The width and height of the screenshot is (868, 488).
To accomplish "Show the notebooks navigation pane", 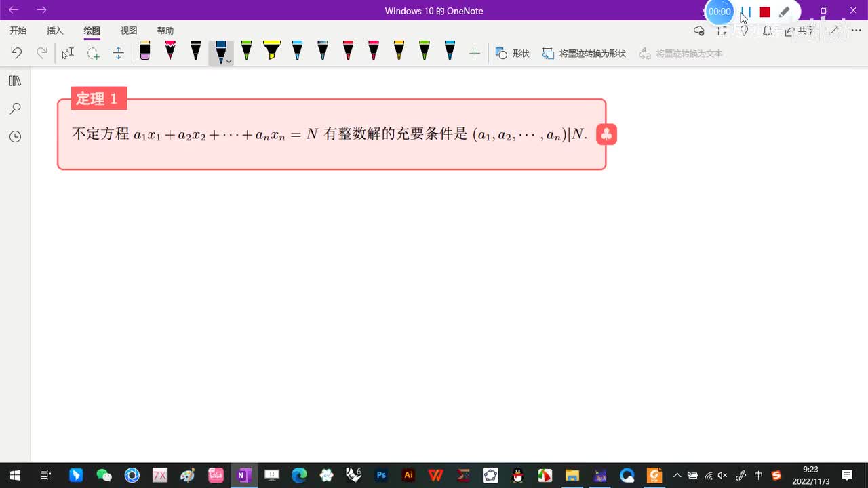I will (15, 81).
